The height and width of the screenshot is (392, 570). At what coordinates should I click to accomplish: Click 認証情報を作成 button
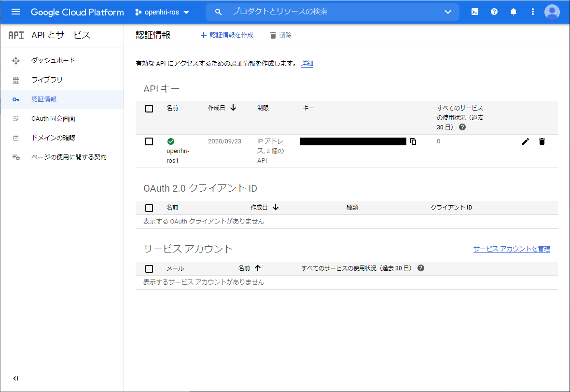pos(227,35)
